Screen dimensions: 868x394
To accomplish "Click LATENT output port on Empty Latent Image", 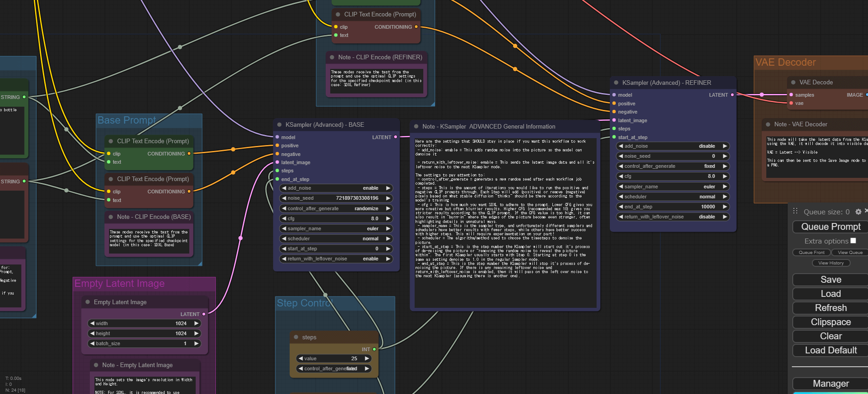I will [203, 314].
